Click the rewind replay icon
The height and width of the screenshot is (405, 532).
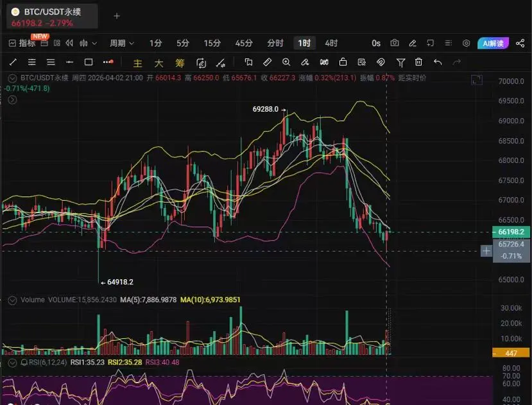pos(69,43)
